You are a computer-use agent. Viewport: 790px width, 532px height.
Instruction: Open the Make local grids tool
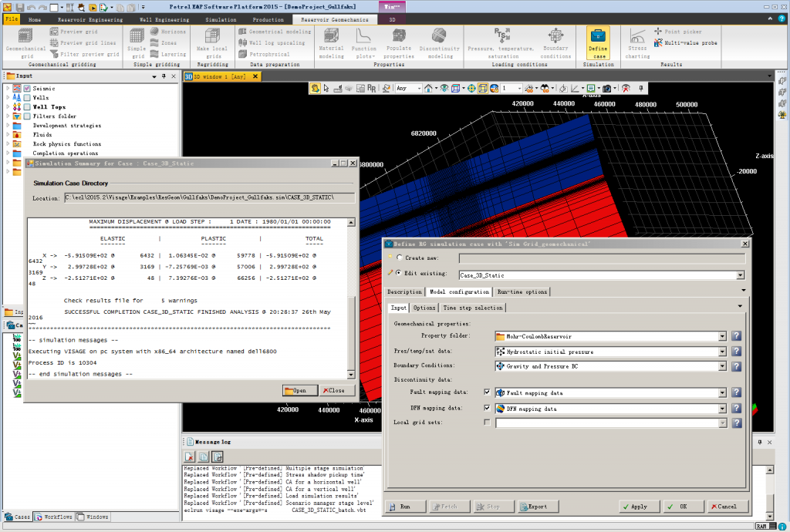[x=212, y=42]
